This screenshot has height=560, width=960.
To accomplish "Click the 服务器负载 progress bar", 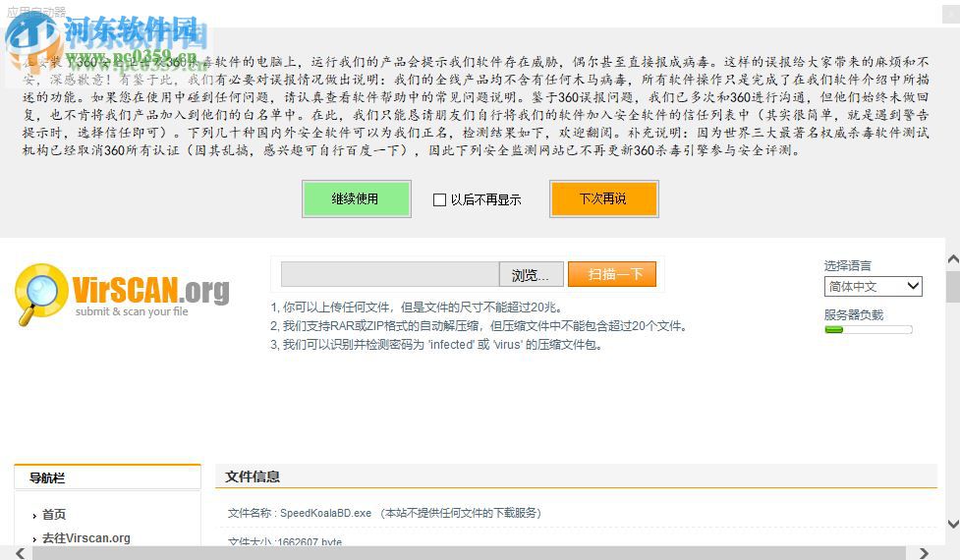I will click(x=869, y=330).
